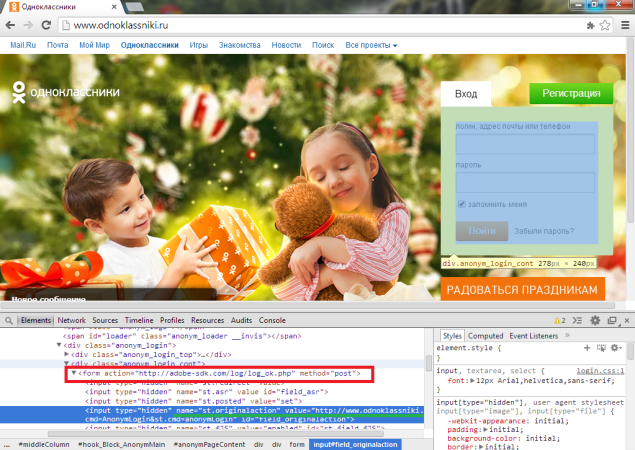Open the Event Listeners tab
This screenshot has height=450, width=635.
coord(533,336)
